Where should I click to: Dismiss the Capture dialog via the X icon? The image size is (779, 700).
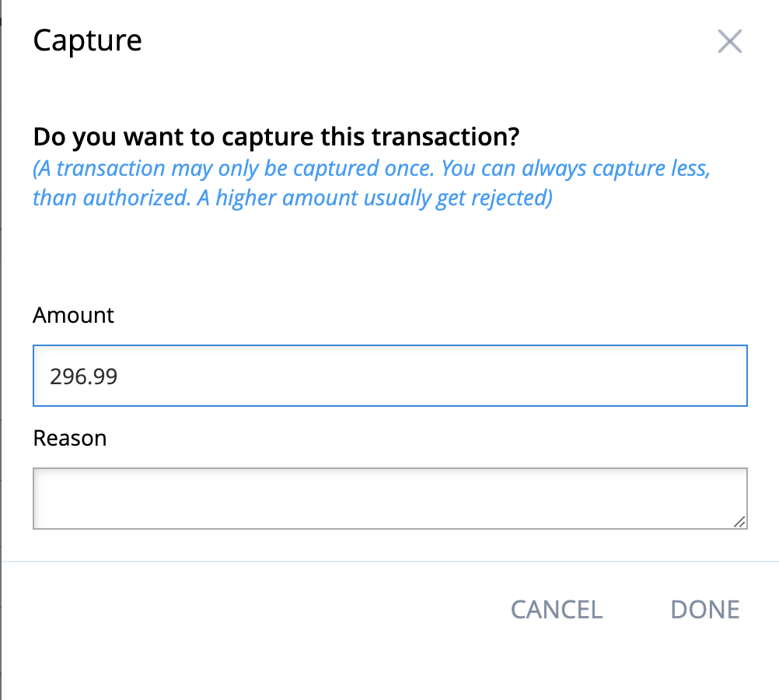[729, 41]
